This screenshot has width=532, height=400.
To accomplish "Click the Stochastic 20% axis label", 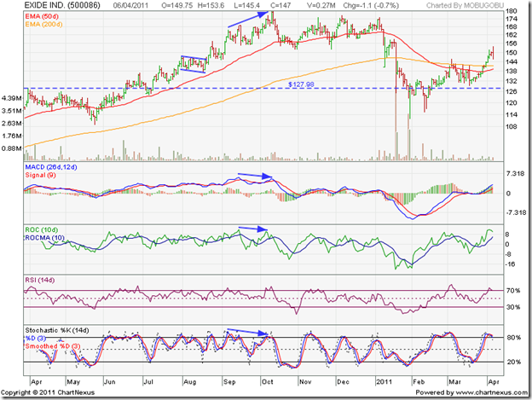I will click(514, 362).
